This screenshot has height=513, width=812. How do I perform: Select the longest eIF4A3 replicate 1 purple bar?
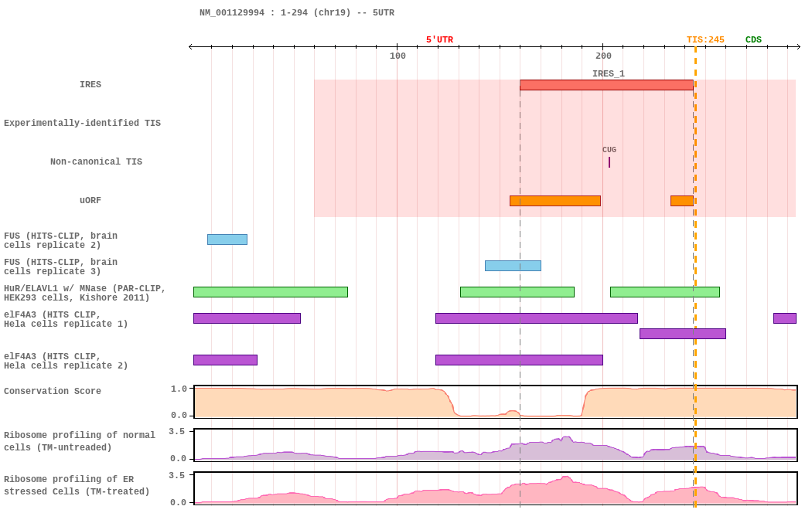tap(537, 318)
